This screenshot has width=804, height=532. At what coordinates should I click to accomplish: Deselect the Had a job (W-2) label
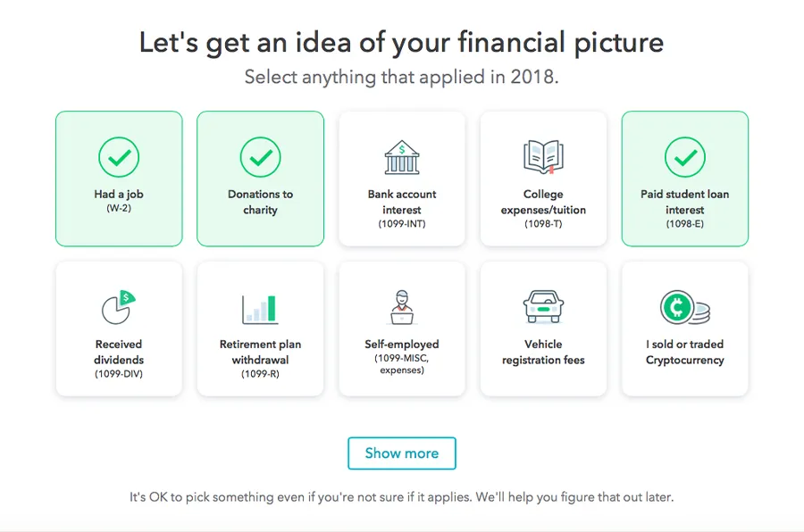(119, 195)
